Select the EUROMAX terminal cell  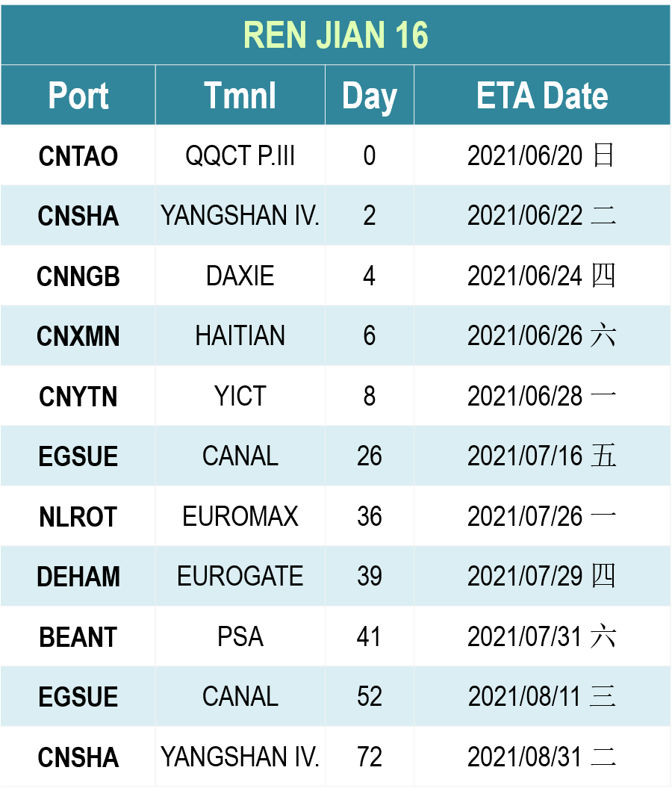coord(240,516)
